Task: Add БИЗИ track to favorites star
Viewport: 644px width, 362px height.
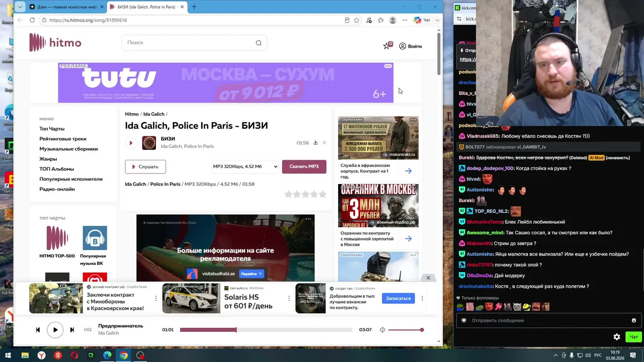Action: click(325, 142)
